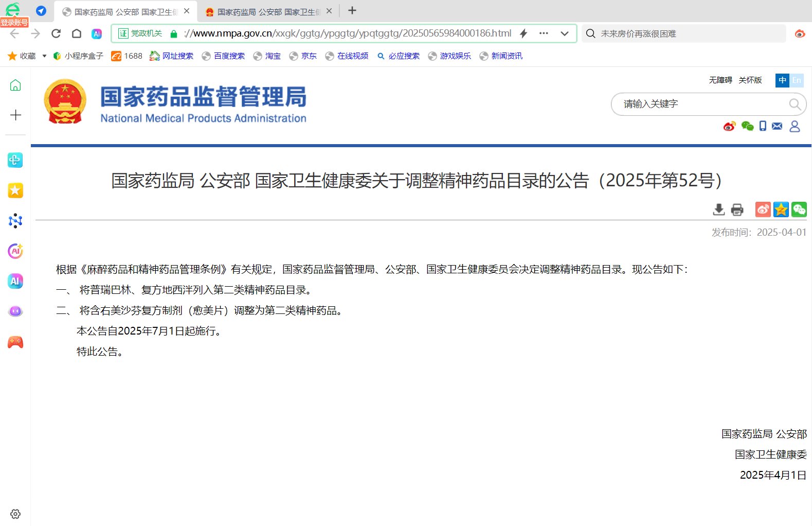Image resolution: width=812 pixels, height=526 pixels.
Task: Add article to favorites with star button
Action: point(781,209)
